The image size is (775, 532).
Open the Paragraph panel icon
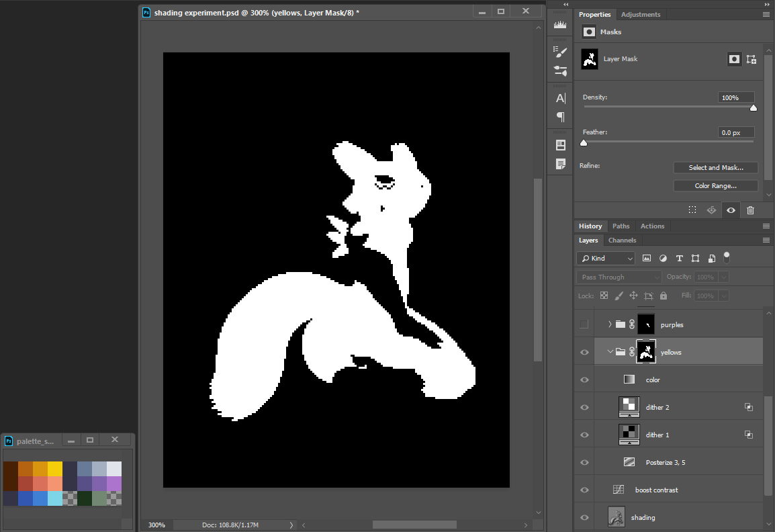560,117
